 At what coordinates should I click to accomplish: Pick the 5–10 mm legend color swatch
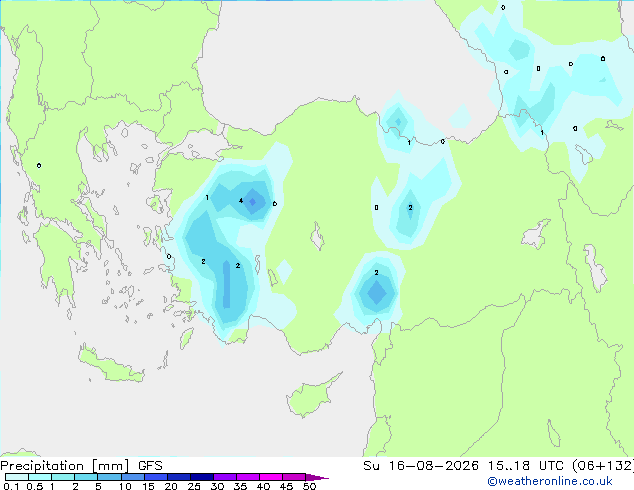[109, 477]
